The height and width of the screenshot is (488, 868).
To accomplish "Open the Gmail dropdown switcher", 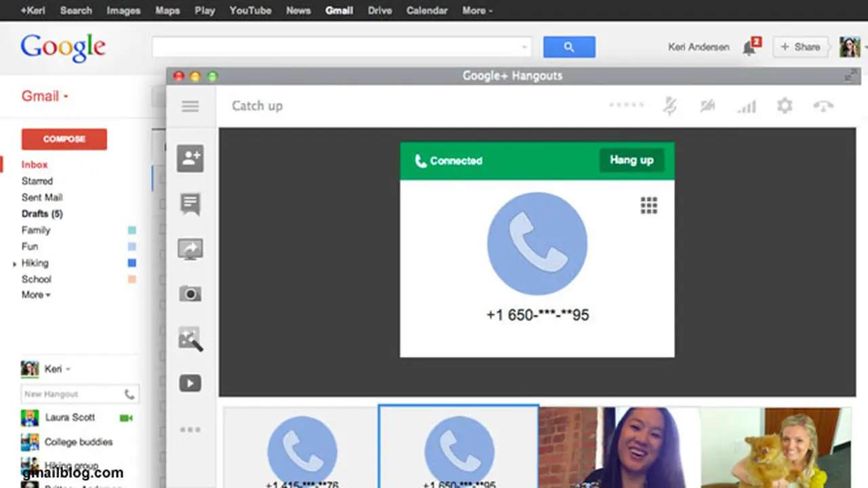I will coord(45,96).
